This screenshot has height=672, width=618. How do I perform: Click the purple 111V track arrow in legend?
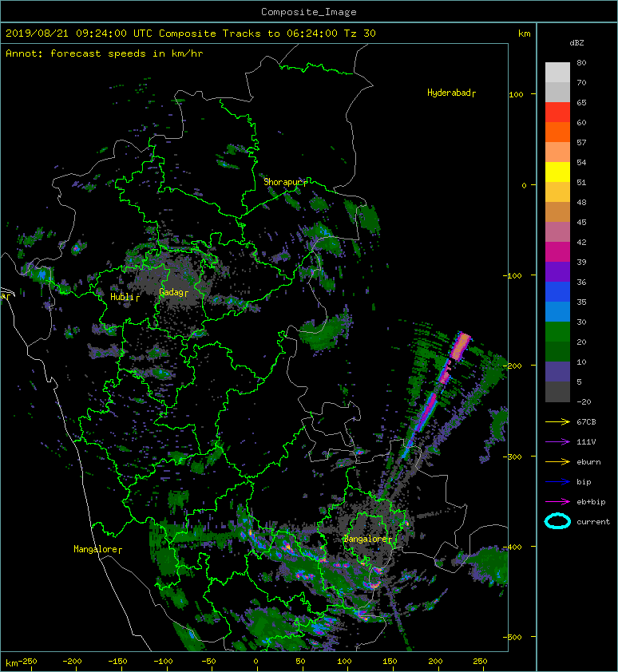tap(557, 442)
